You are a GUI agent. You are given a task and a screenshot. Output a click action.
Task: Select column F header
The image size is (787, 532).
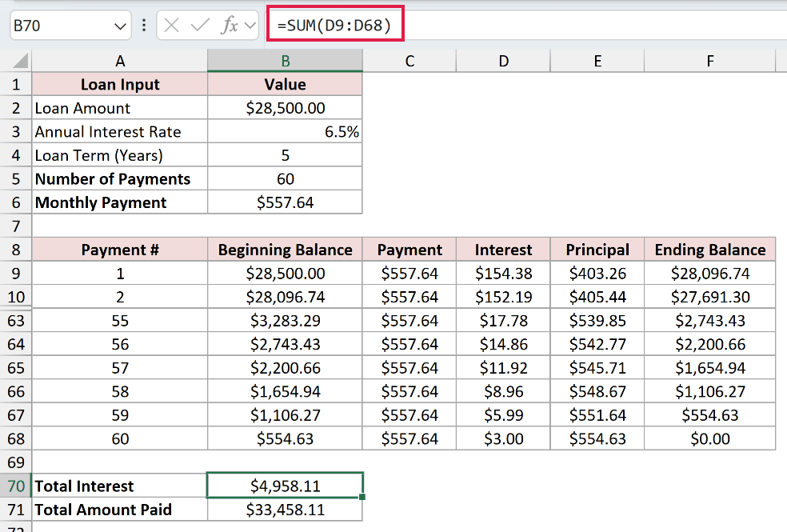click(x=709, y=61)
